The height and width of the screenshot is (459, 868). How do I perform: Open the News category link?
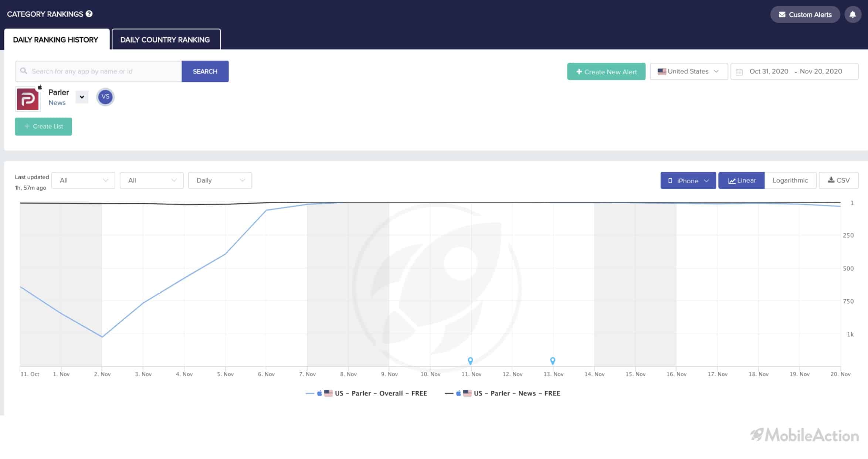(x=57, y=103)
